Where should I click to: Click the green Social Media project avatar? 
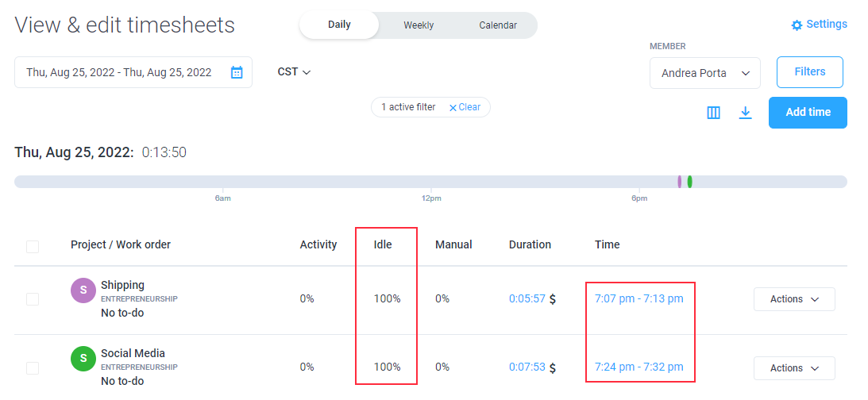tap(83, 359)
